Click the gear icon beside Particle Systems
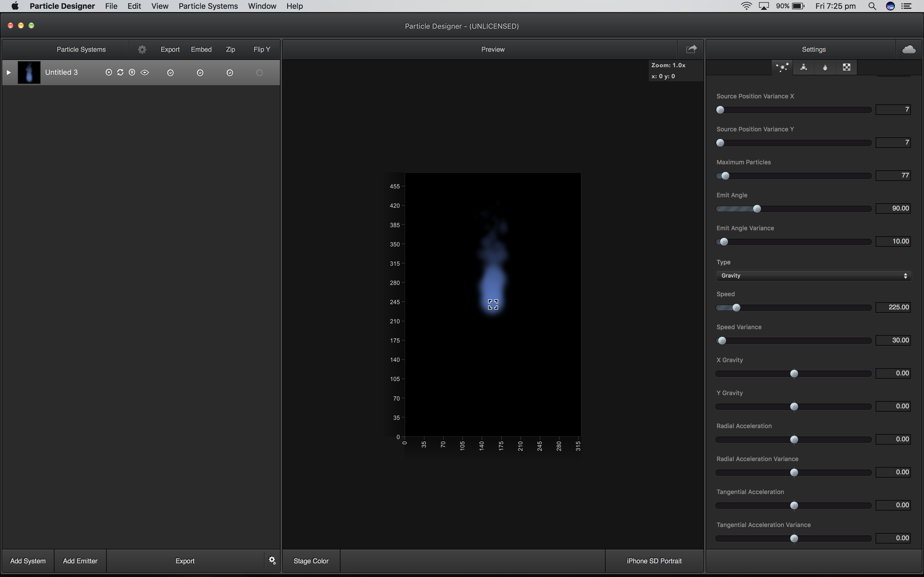Image resolution: width=924 pixels, height=577 pixels. coord(142,50)
